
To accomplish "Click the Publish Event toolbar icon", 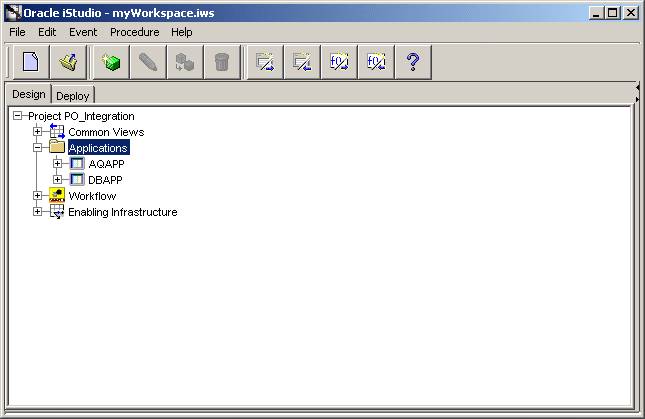I will point(265,62).
